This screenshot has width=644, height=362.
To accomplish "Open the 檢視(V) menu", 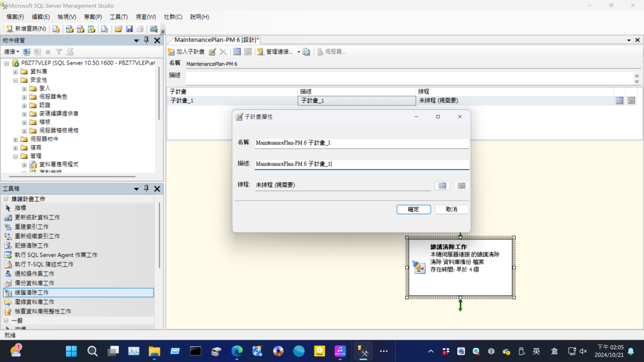I will tap(67, 17).
